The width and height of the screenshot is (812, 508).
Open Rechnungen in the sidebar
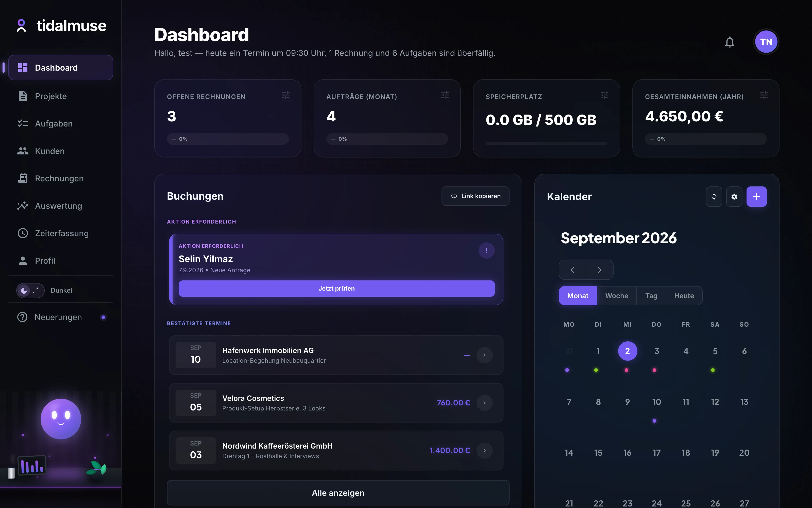61,178
